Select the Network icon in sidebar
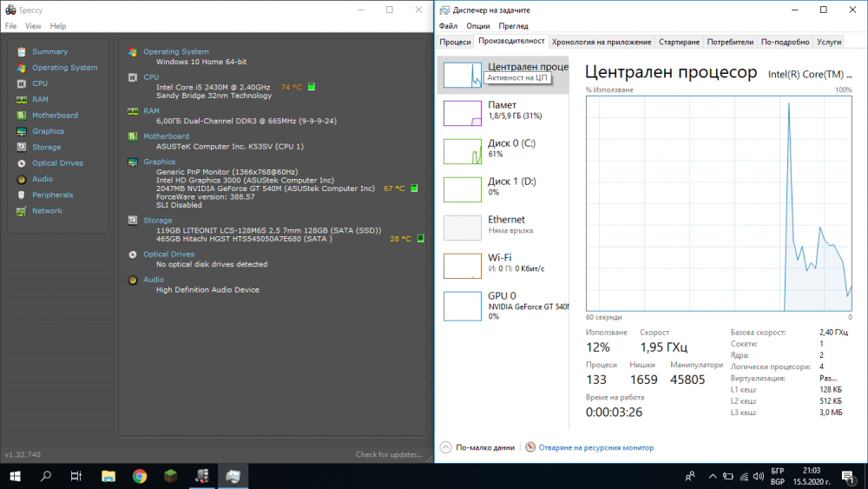 tap(21, 211)
